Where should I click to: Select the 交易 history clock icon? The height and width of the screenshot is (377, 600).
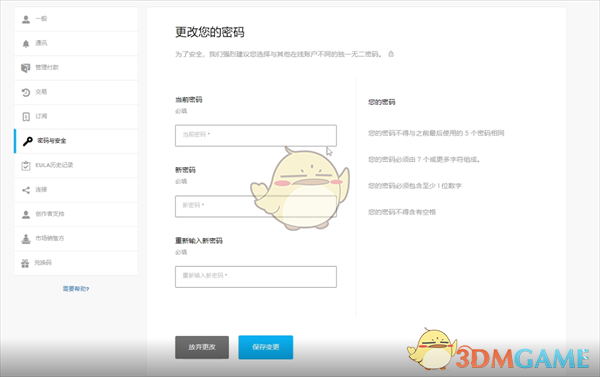pyautogui.click(x=26, y=92)
